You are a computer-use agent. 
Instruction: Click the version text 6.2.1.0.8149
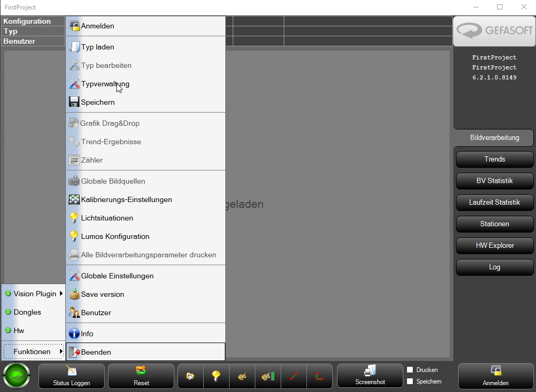[x=494, y=77]
